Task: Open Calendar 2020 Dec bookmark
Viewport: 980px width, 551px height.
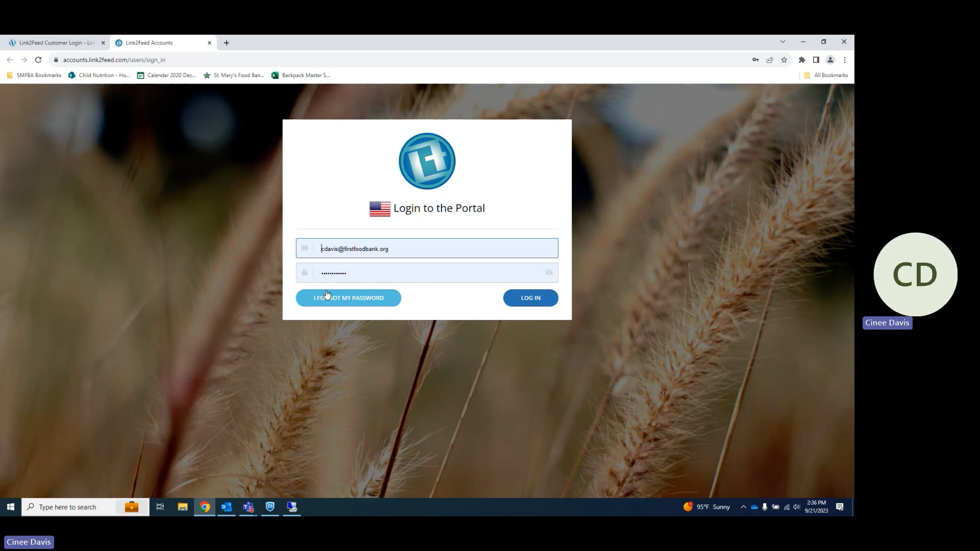Action: click(x=166, y=75)
